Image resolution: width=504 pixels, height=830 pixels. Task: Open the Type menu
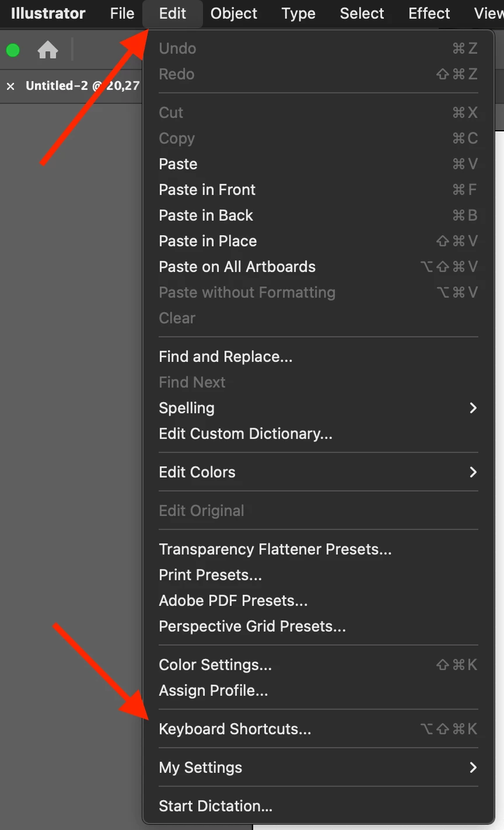298,13
